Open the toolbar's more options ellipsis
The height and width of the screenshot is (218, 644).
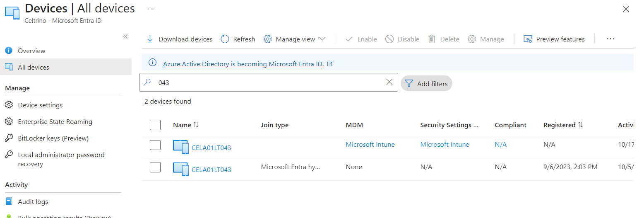tap(610, 39)
